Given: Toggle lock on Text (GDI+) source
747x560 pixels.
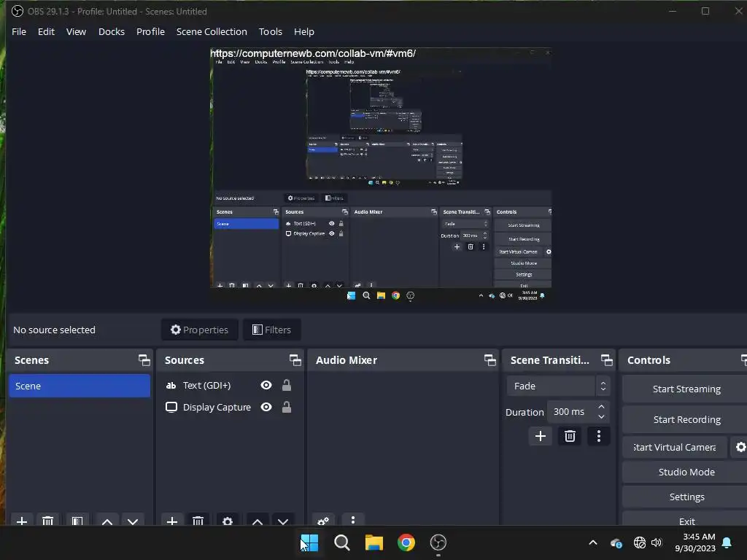Looking at the screenshot, I should point(286,385).
